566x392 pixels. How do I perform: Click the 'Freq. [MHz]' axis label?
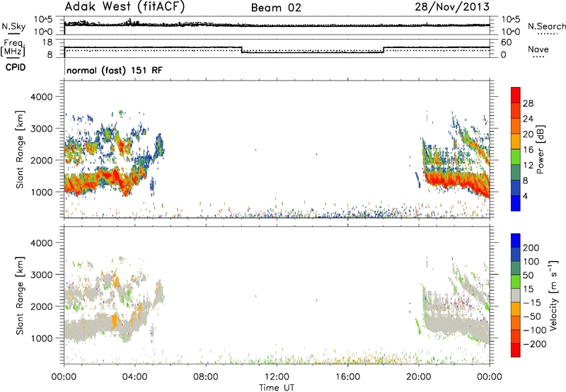[13, 47]
